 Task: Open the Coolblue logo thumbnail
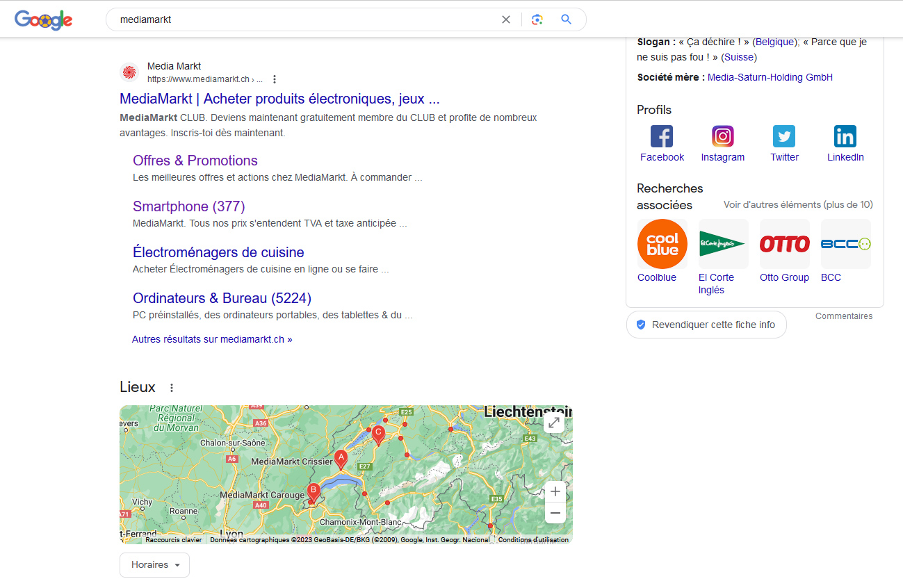(x=662, y=244)
